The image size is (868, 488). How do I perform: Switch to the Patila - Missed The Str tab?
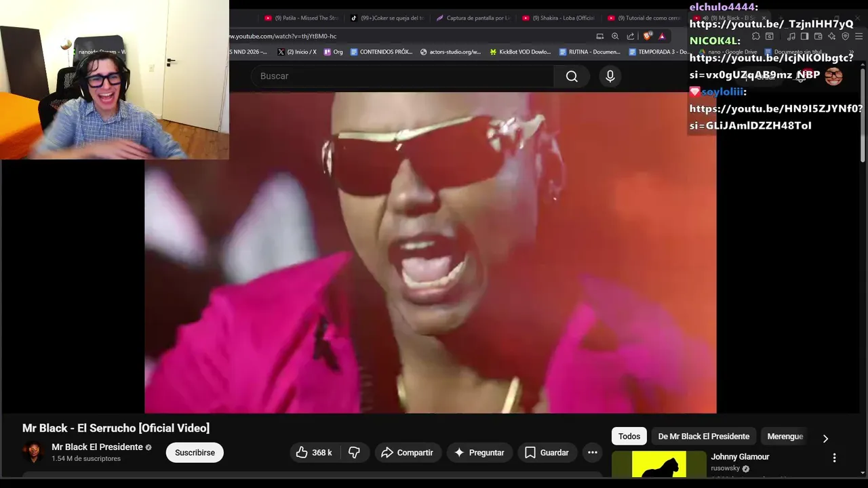click(301, 18)
